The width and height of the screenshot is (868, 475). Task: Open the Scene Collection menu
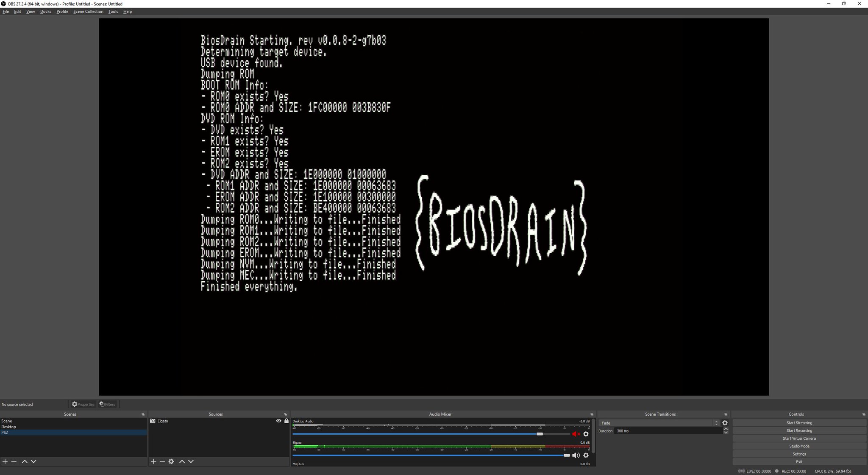(x=88, y=11)
